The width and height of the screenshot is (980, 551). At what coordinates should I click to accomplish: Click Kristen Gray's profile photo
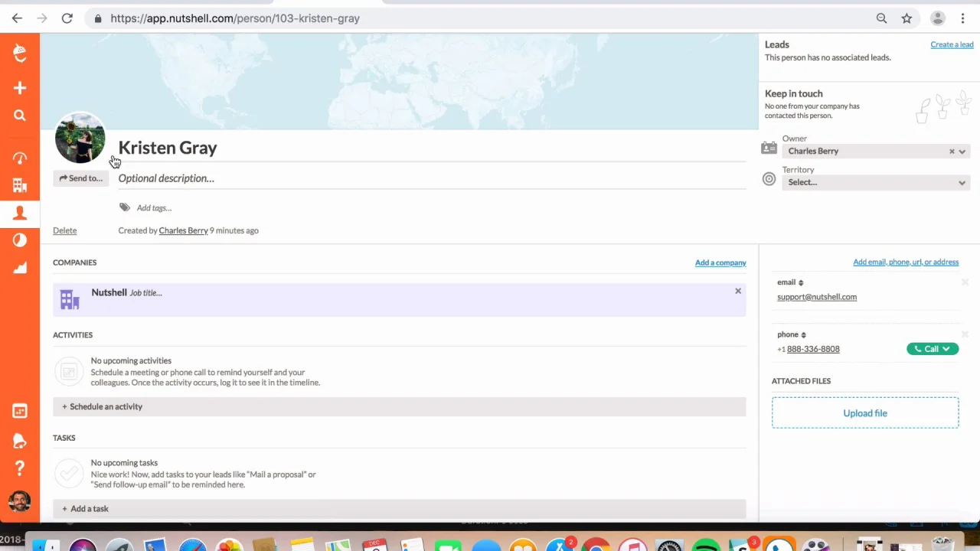click(x=80, y=139)
